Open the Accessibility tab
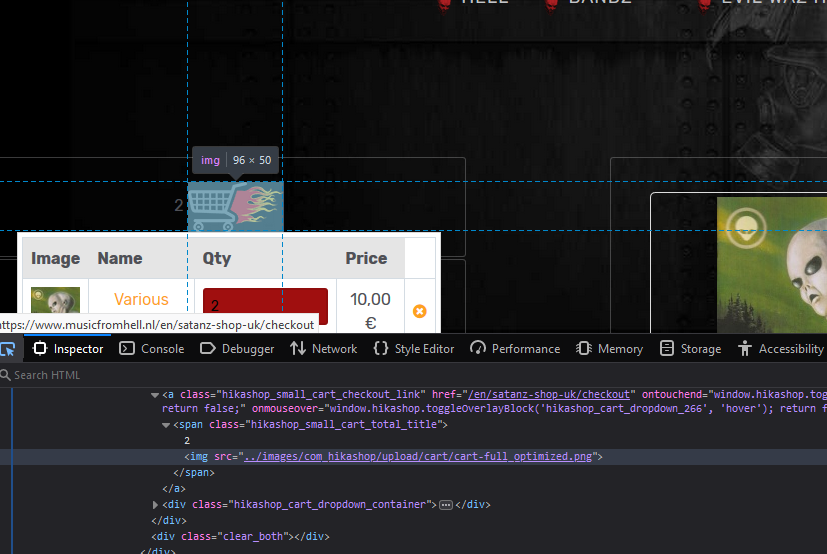Image resolution: width=827 pixels, height=554 pixels. point(781,349)
